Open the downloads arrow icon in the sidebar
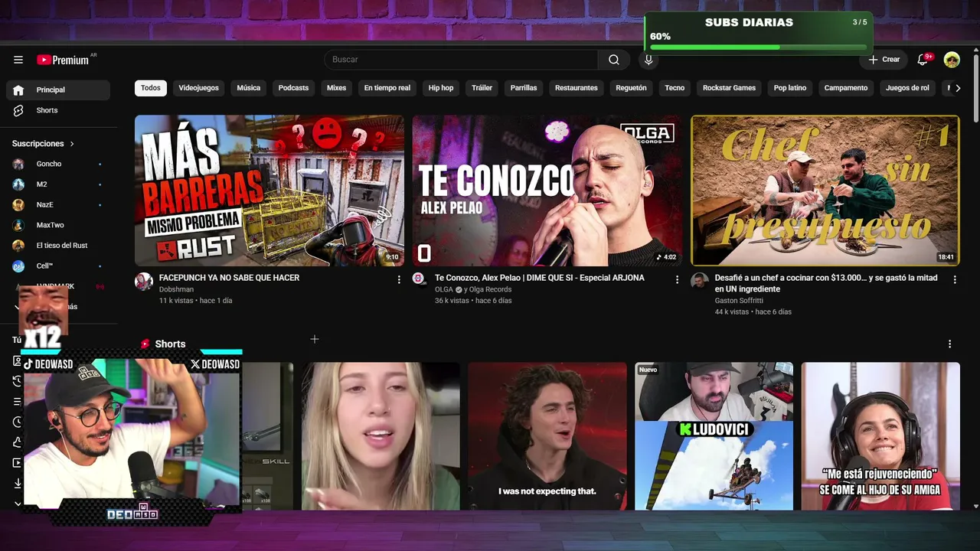The width and height of the screenshot is (980, 551). point(18,483)
